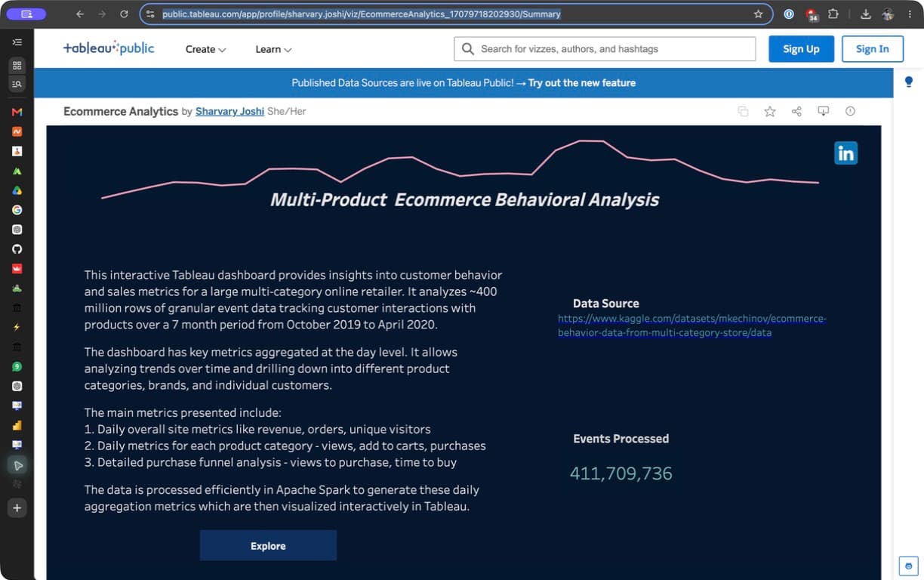Click the download icon in the viz toolbar

(x=824, y=112)
